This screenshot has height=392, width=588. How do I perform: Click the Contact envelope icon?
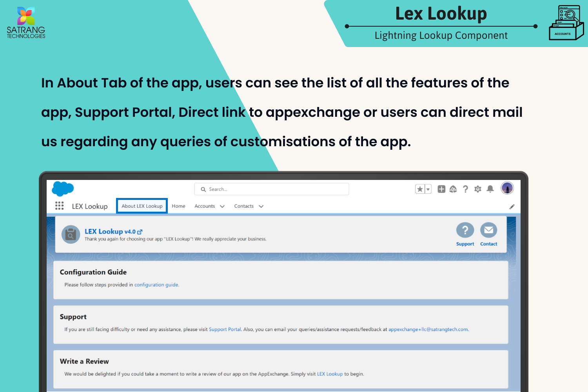coord(489,230)
